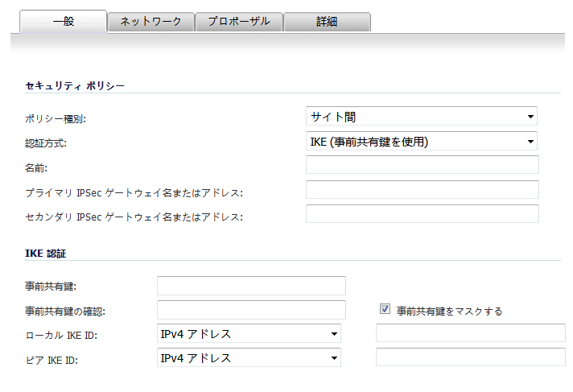
Task: Click the arrow on サイト間 combo box
Action: 530,117
